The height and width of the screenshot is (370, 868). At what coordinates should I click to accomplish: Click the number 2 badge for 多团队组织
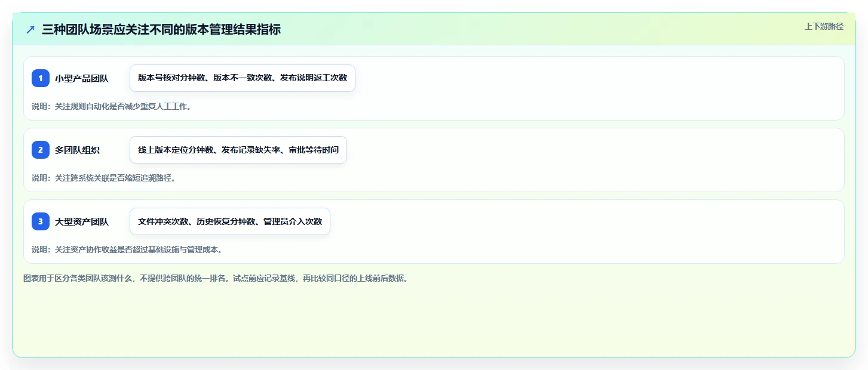[x=41, y=150]
